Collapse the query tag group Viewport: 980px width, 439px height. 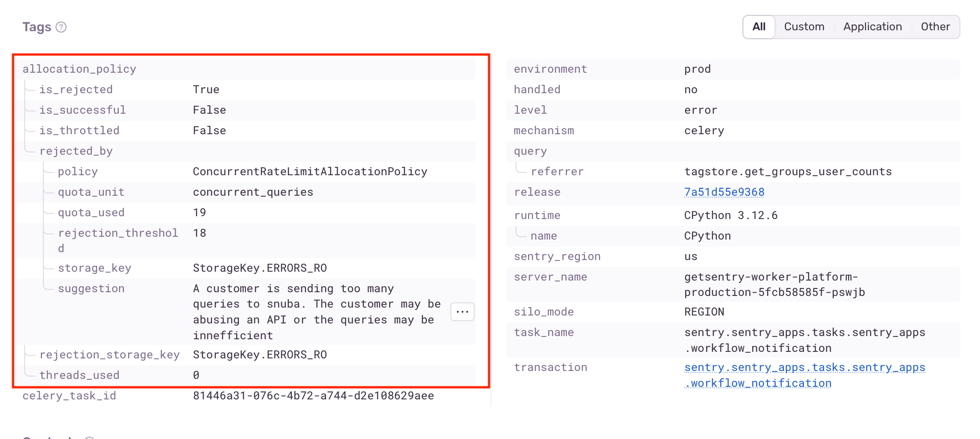(530, 151)
